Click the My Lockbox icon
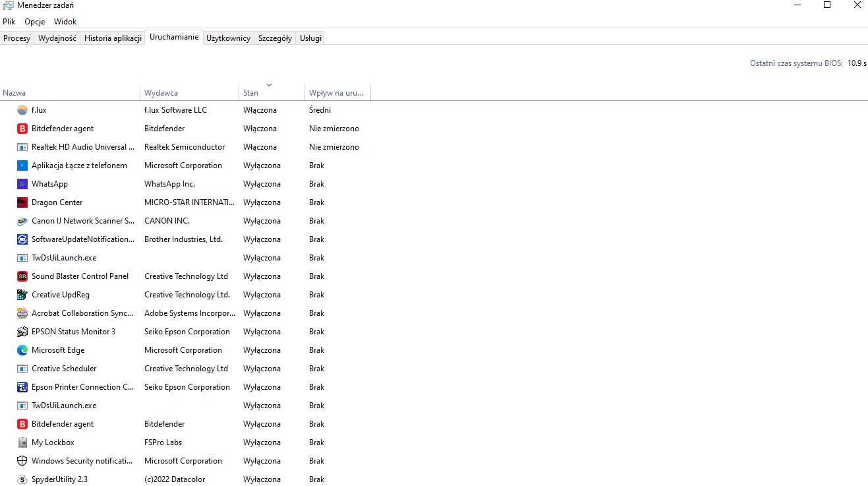Screen dimensions: 868x486 [x=22, y=442]
